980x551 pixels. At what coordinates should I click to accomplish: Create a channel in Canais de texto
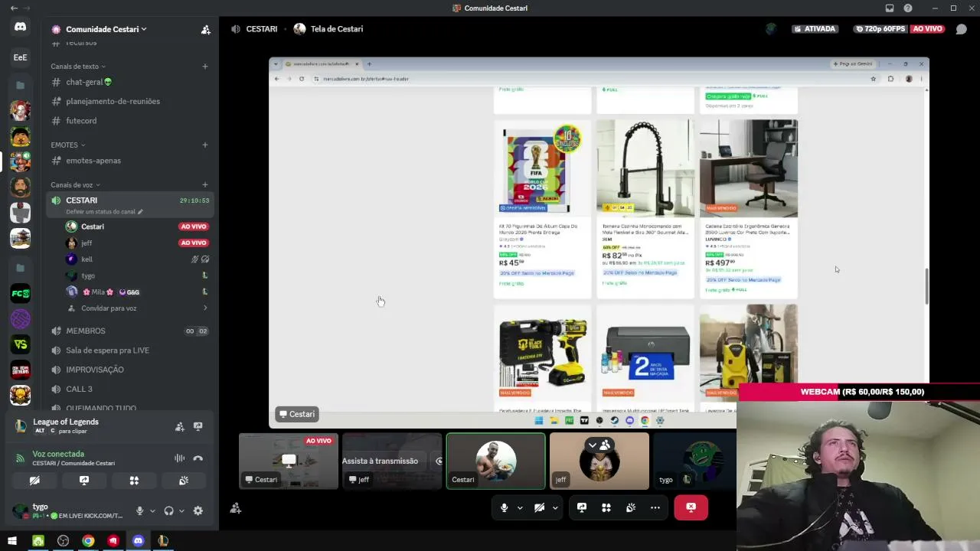tap(205, 67)
